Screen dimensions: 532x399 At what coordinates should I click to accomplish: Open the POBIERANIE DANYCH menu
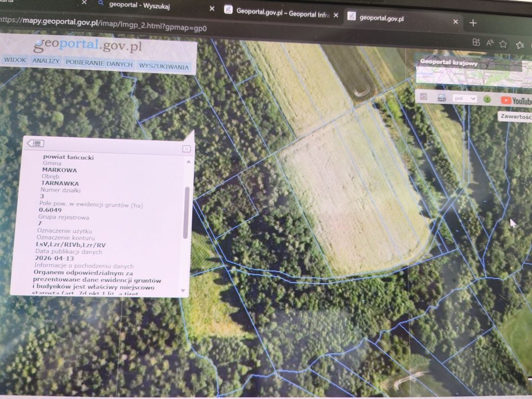(99, 63)
